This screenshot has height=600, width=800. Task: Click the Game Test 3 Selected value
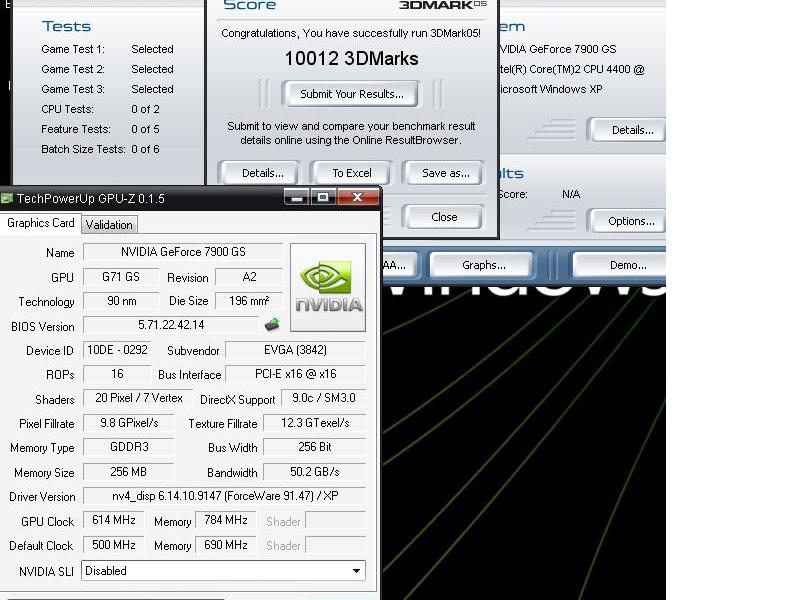(153, 89)
